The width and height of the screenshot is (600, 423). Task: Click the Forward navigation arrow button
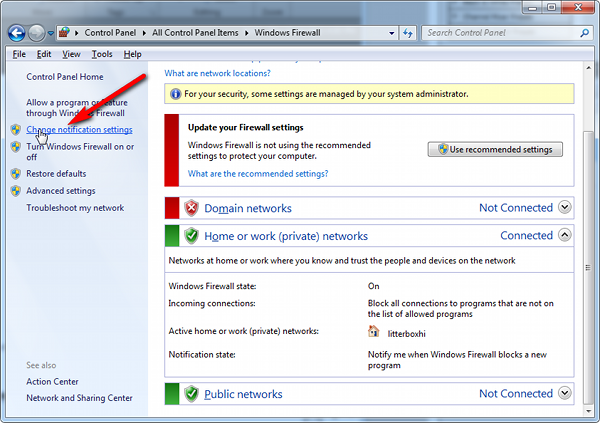(38, 33)
